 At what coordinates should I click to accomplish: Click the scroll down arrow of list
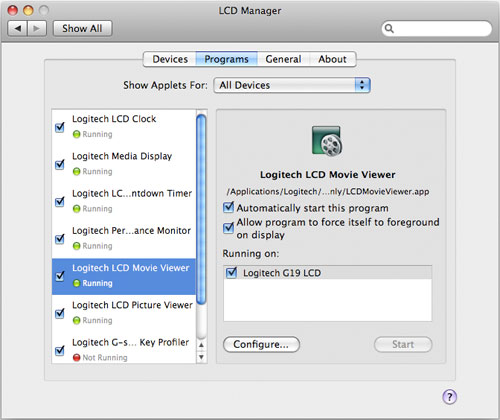coord(201,357)
